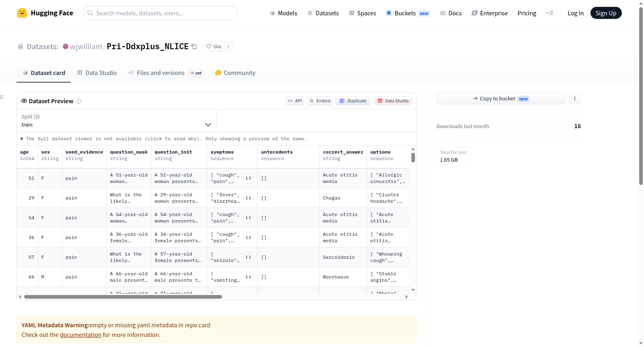This screenshot has height=347, width=644.
Task: Open the Data Studio tab
Action: 97,73
